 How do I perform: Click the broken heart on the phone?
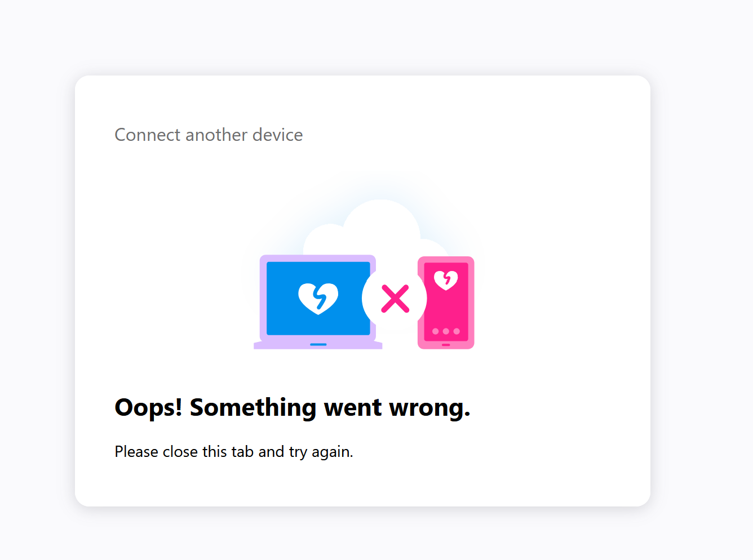446,279
